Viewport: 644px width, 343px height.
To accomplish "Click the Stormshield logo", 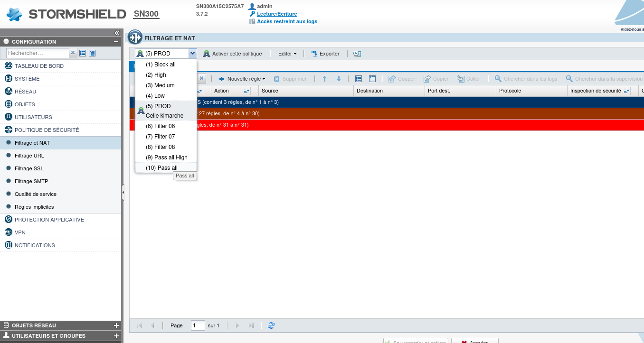I will [66, 14].
